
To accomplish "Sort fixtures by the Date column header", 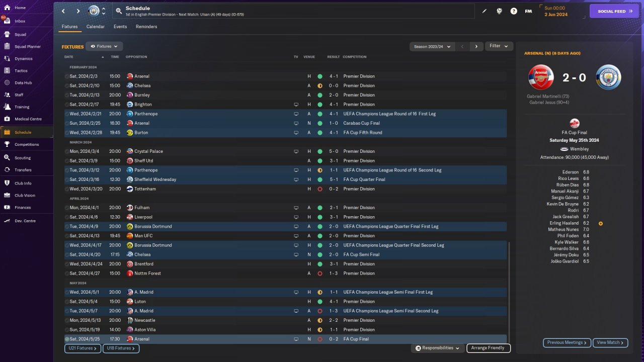I will [69, 57].
